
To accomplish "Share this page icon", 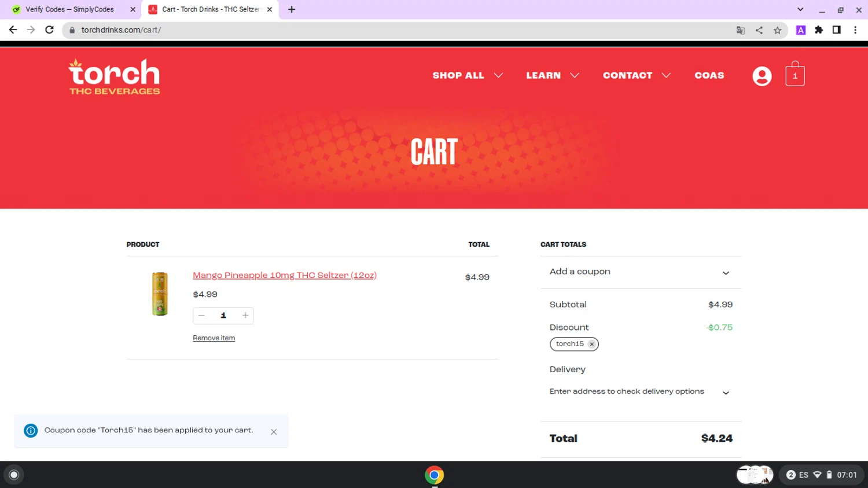I will pyautogui.click(x=759, y=30).
